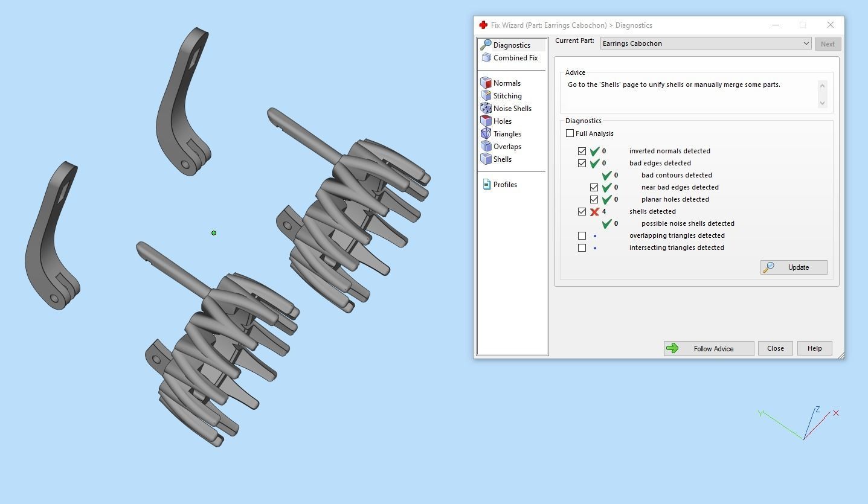Click the Close button at dialog bottom
The image size is (868, 504).
tap(775, 348)
